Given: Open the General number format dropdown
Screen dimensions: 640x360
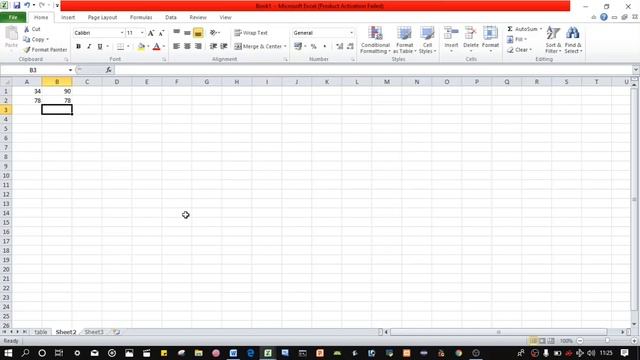Looking at the screenshot, I should coord(351,33).
